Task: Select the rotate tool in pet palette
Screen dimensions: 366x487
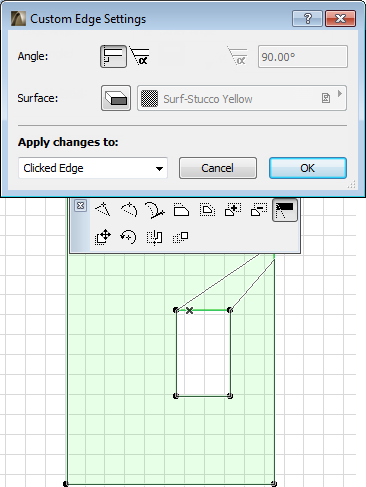Action: click(129, 237)
